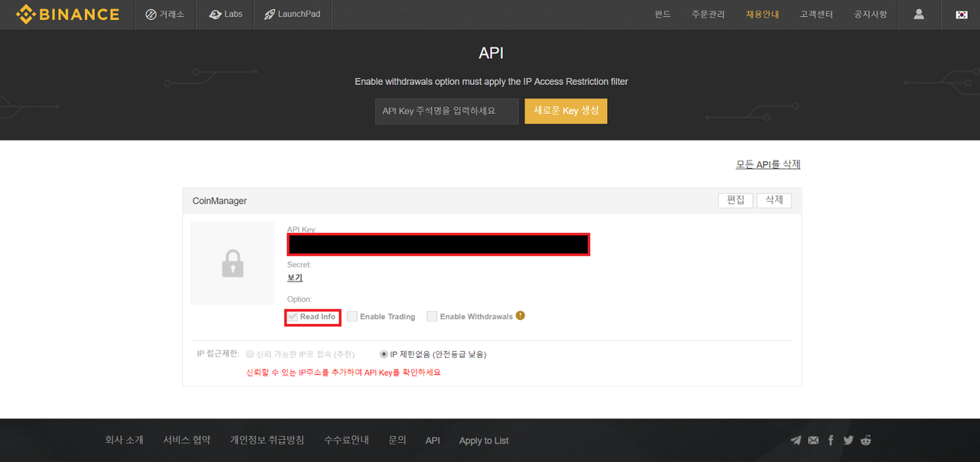Click the 삭제 delete button

774,200
